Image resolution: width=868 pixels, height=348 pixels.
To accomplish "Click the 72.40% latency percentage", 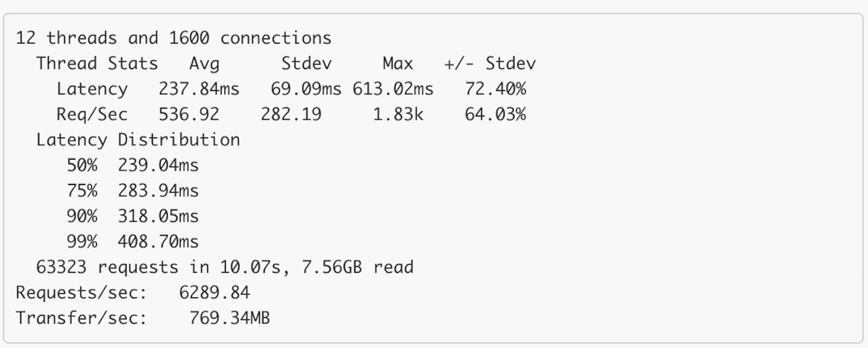I will point(495,89).
